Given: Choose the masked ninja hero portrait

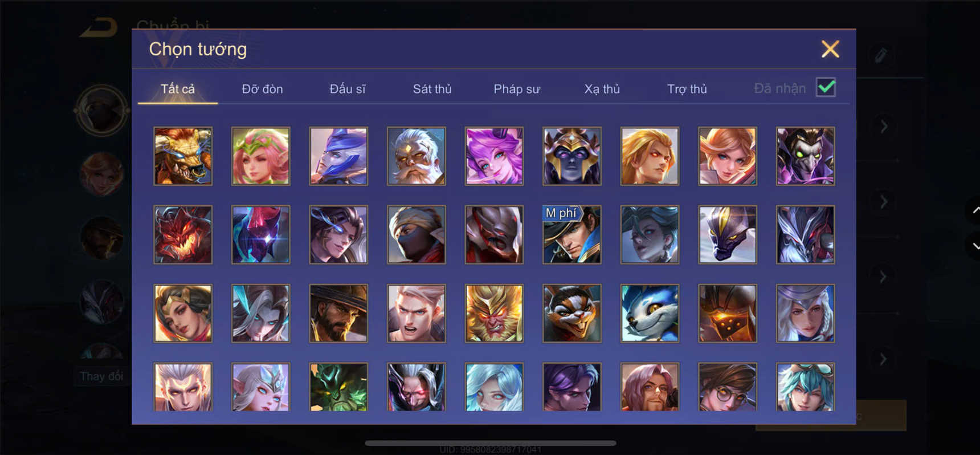Looking at the screenshot, I should point(416,234).
